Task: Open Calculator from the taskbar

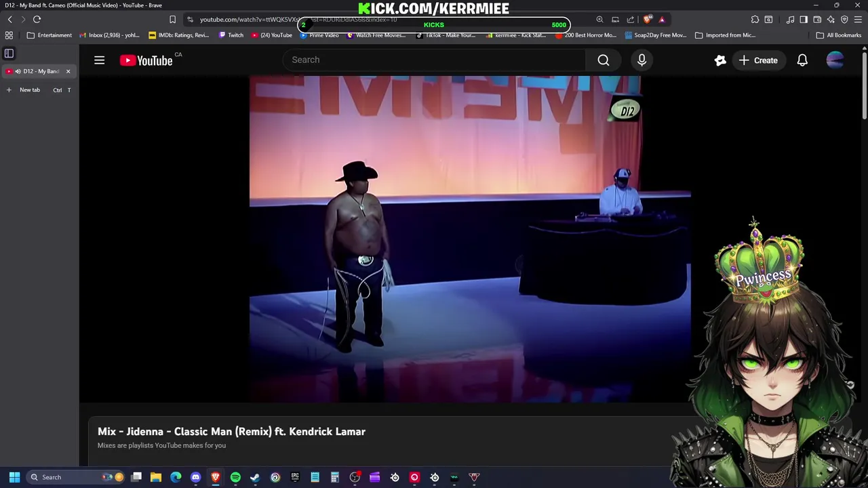Action: (335, 477)
